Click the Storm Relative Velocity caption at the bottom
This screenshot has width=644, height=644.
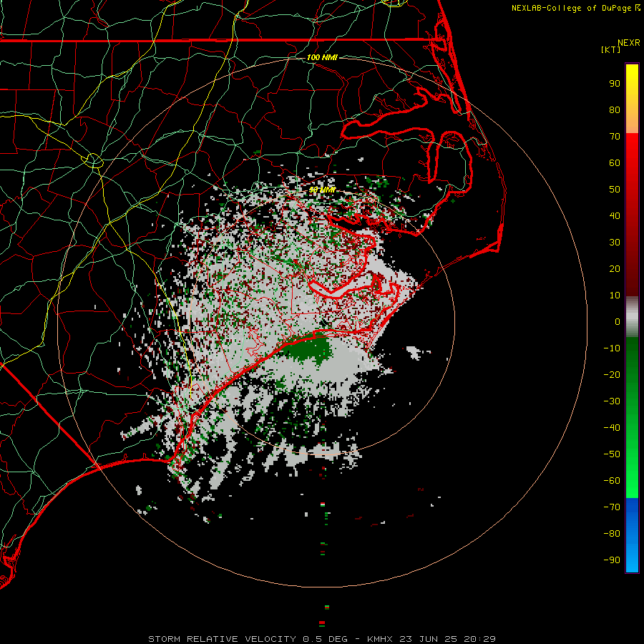[x=322, y=639]
